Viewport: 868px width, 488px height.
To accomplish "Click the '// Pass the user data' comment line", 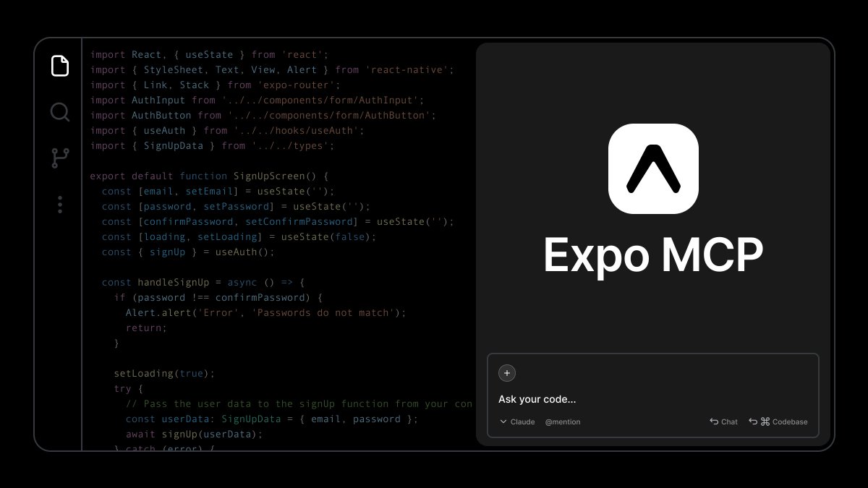I will pyautogui.click(x=299, y=404).
